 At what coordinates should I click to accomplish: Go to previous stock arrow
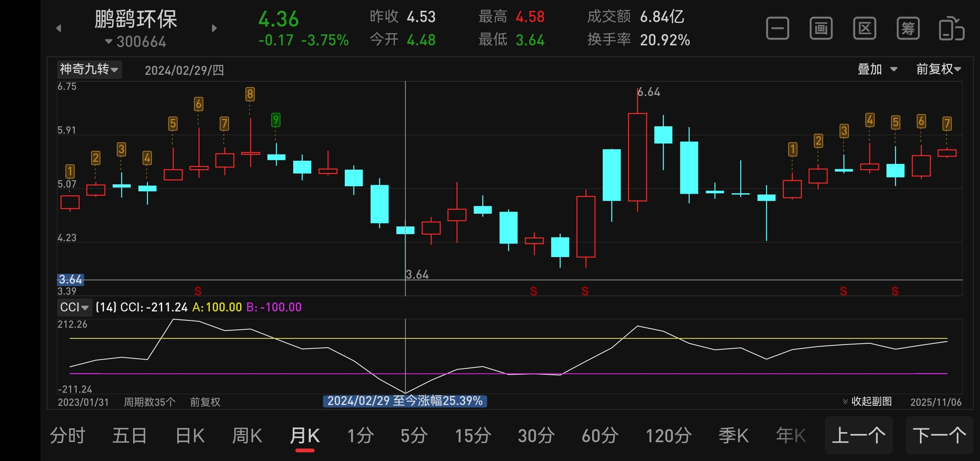point(59,28)
